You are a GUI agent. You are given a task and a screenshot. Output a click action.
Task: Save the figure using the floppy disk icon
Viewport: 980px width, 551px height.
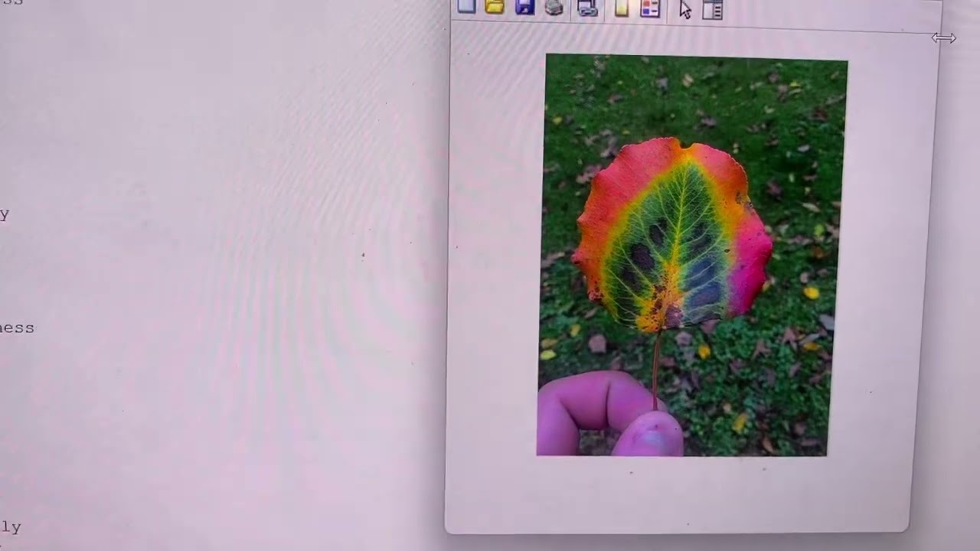coord(524,7)
